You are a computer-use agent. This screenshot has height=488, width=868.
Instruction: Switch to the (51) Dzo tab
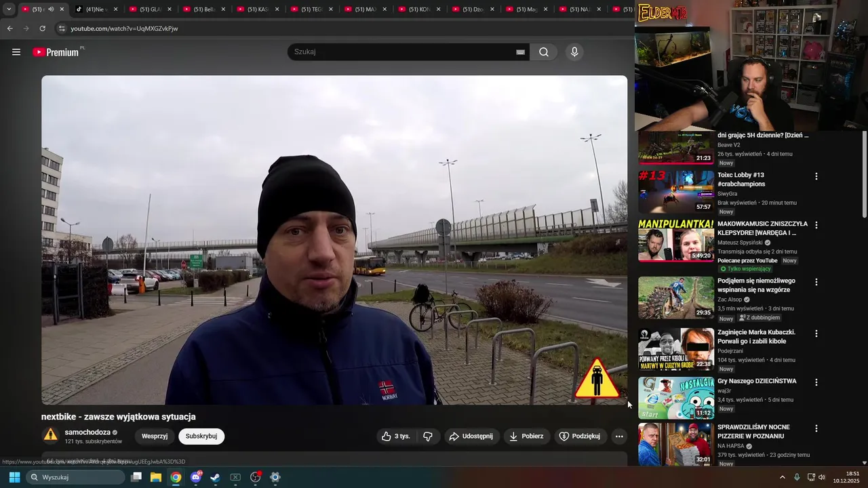473,9
